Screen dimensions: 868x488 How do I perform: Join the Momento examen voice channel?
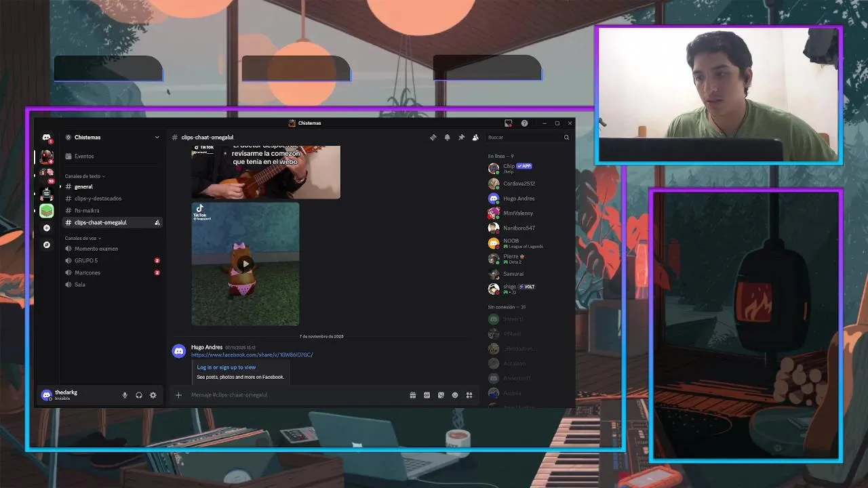[113, 249]
